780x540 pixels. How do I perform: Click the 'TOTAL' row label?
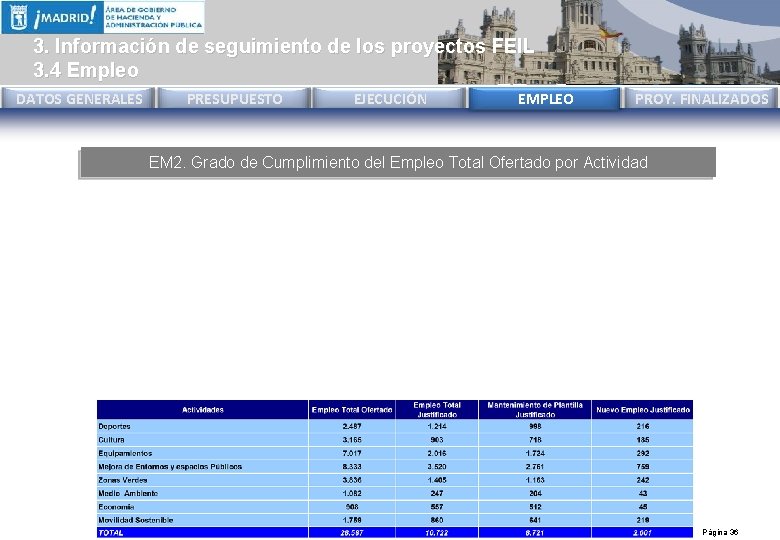pos(110,533)
